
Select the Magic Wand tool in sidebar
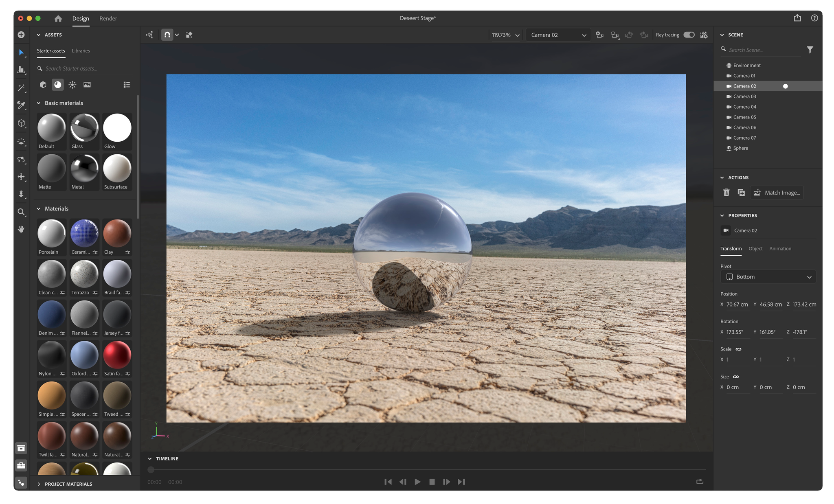(21, 88)
